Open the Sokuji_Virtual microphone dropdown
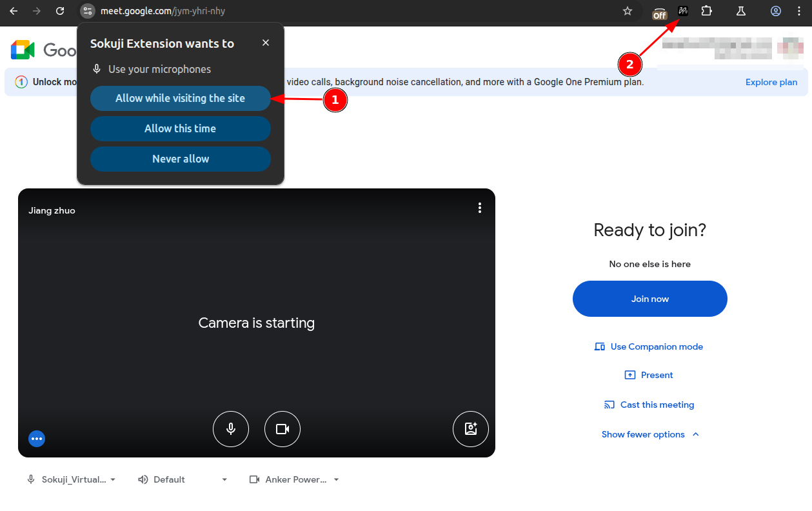The width and height of the screenshot is (812, 511). click(71, 479)
